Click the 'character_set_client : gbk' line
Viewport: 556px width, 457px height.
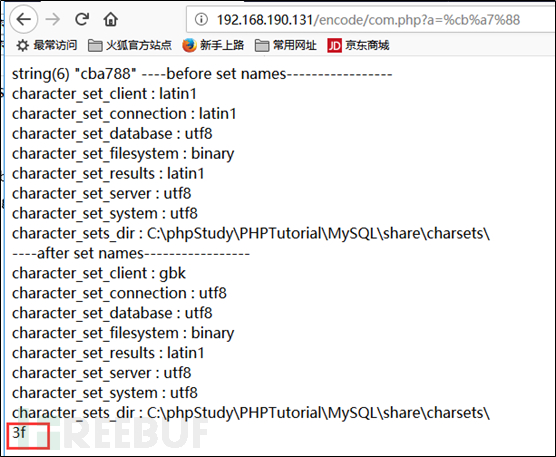99,273
